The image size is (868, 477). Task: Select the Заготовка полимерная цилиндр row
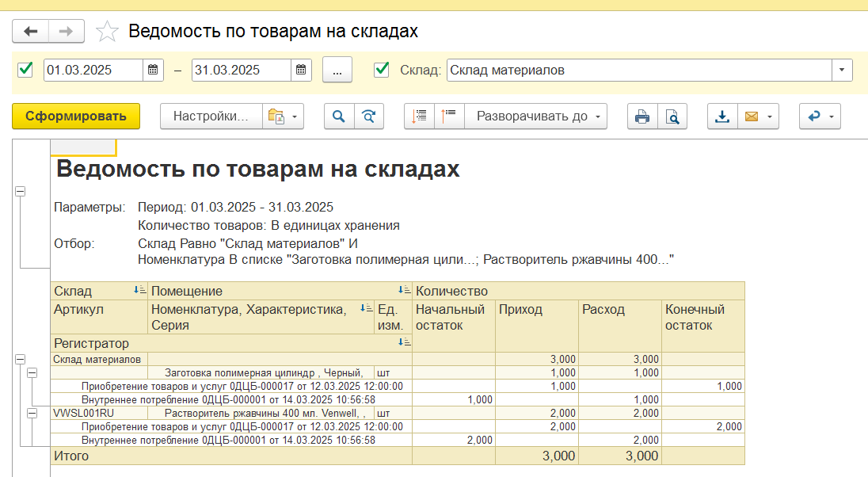(x=261, y=373)
